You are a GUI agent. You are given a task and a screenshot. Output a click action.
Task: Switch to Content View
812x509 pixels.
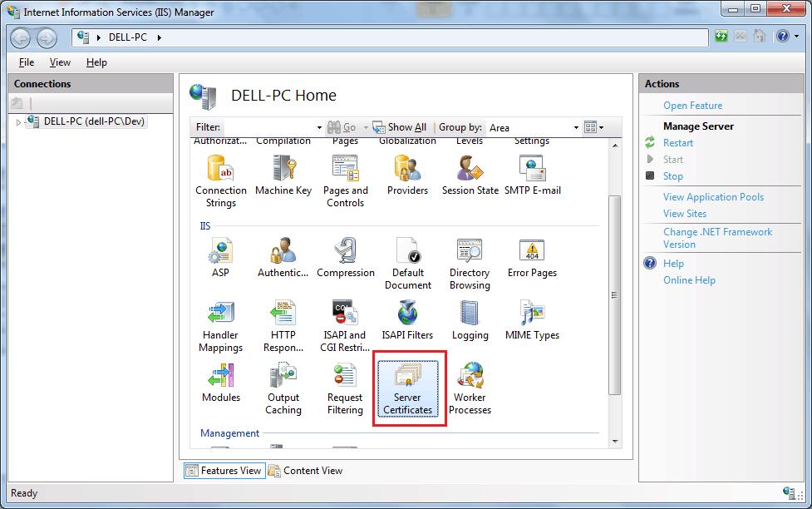312,471
